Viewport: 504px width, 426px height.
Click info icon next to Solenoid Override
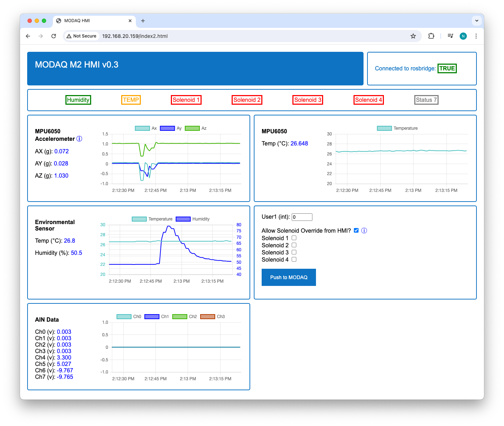click(364, 231)
